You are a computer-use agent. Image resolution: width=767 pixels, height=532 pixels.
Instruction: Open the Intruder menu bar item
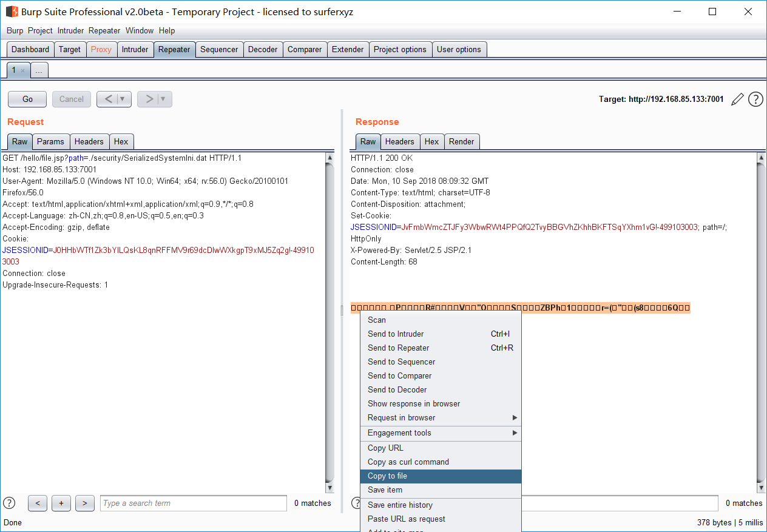click(71, 30)
